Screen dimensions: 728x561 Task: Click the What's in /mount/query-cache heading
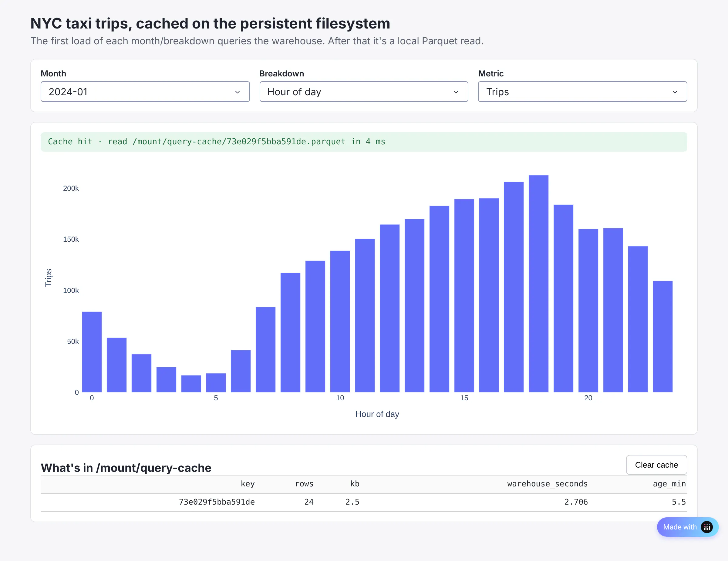tap(126, 468)
